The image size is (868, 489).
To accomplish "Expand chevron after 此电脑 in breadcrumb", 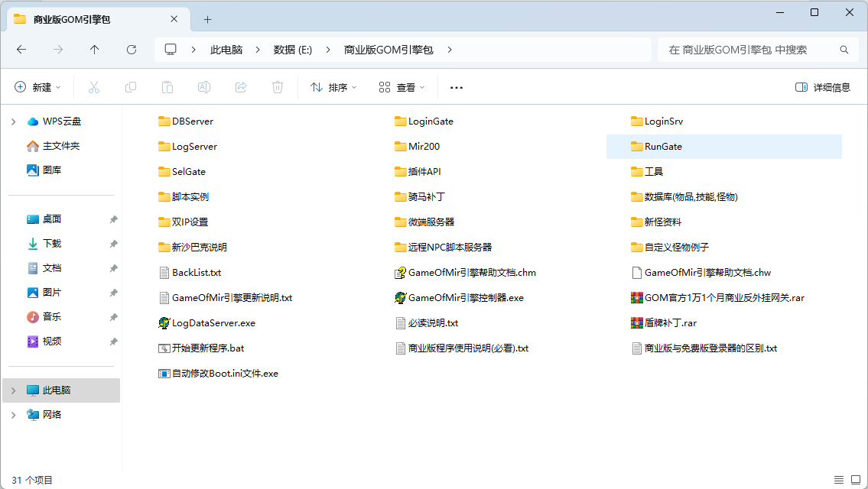I will pos(258,50).
